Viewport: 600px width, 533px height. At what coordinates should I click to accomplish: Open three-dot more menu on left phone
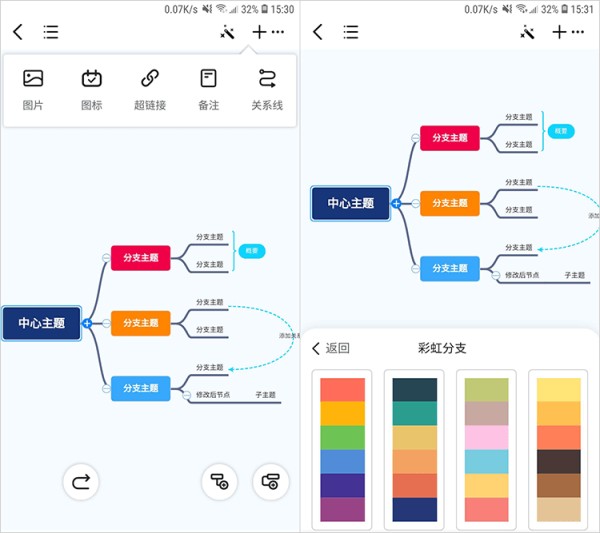pyautogui.click(x=278, y=32)
